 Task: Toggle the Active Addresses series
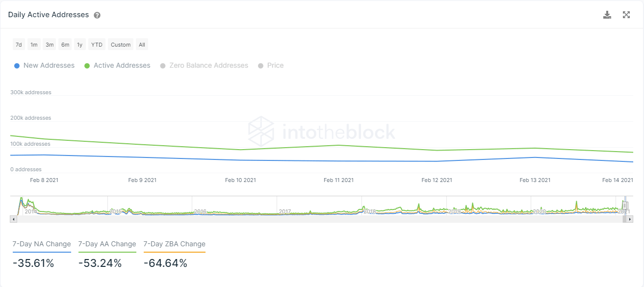[x=117, y=65]
